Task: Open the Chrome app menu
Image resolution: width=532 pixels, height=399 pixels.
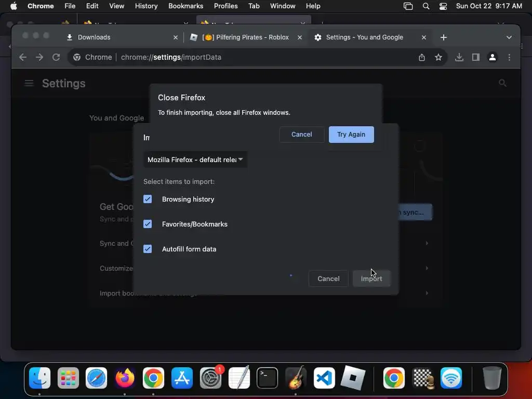Action: tap(41, 6)
